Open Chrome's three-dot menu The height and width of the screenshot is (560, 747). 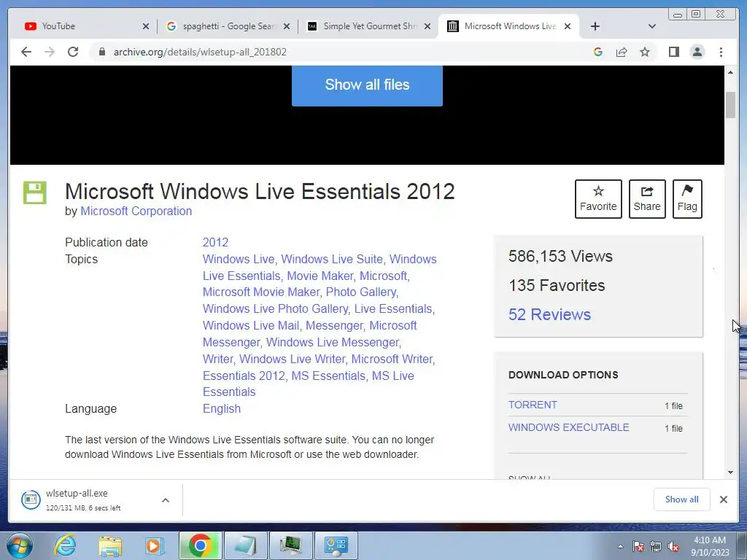coord(721,52)
